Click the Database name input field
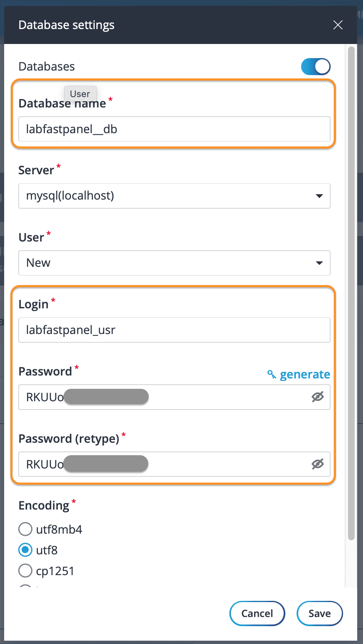363x644 pixels. point(174,129)
